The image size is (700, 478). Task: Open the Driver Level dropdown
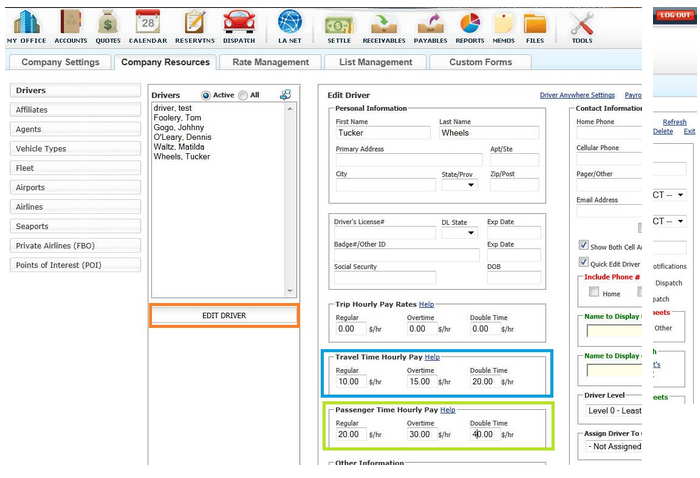[x=610, y=410]
